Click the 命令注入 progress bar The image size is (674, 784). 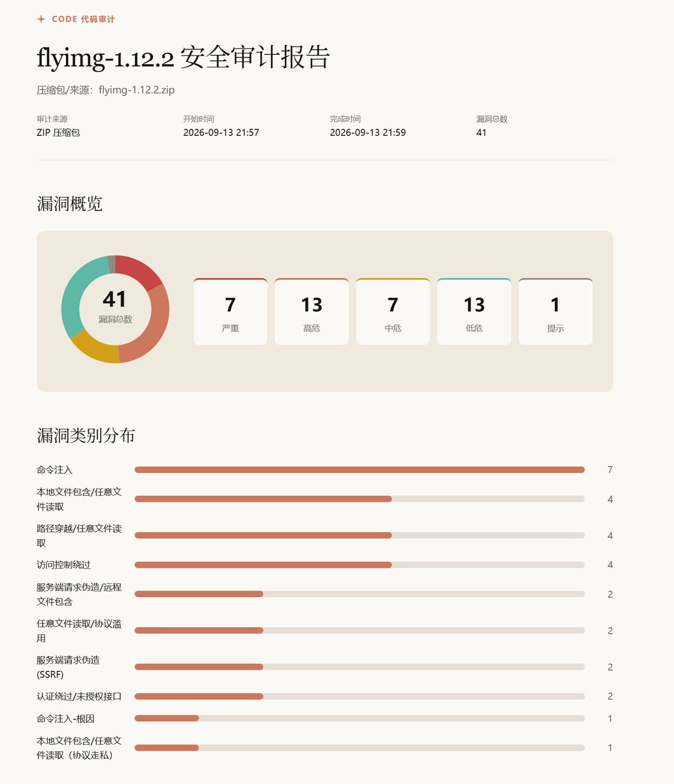[360, 470]
